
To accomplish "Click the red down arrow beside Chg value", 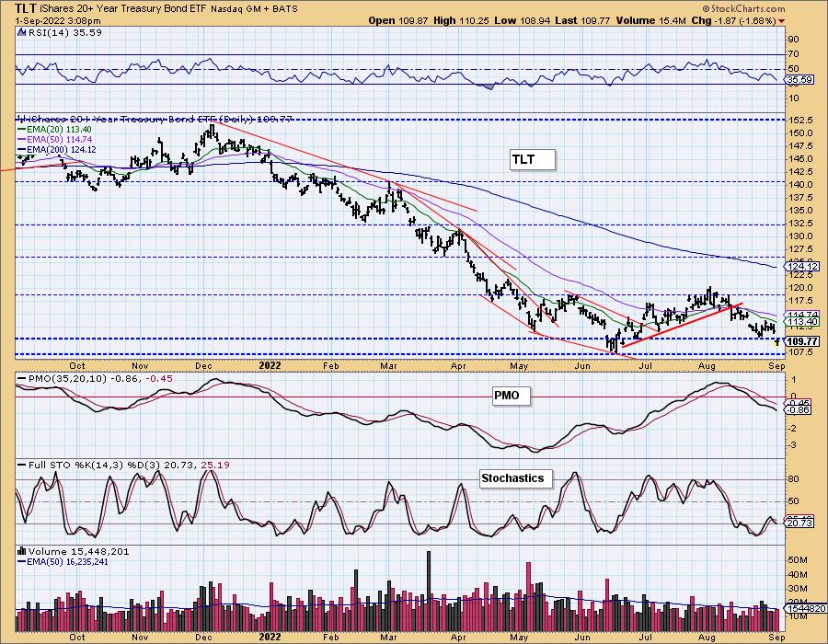I will click(x=781, y=21).
